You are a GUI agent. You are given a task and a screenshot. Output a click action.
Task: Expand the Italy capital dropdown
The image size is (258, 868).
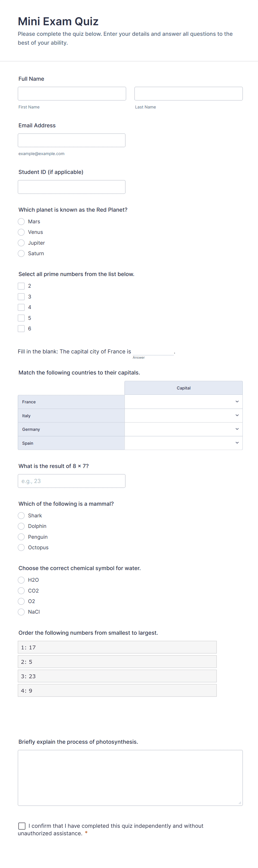click(x=183, y=416)
